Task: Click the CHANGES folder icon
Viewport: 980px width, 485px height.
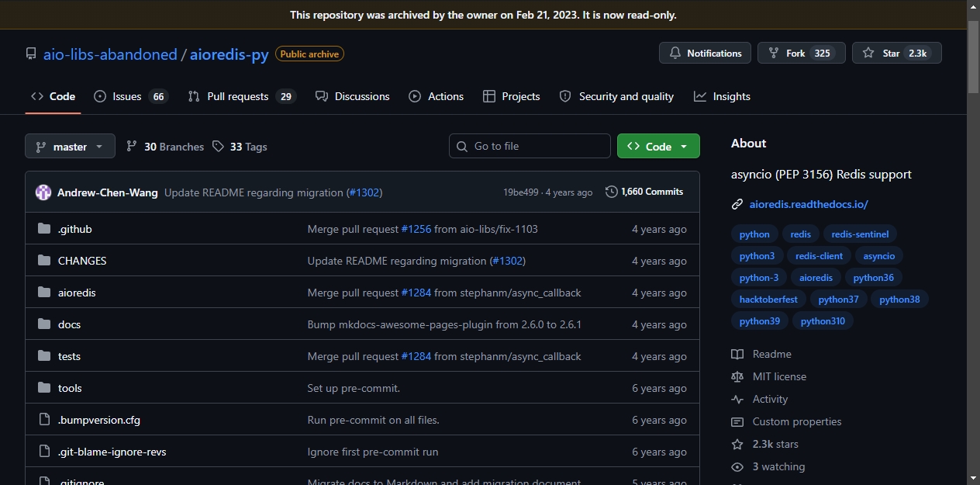Action: tap(43, 261)
